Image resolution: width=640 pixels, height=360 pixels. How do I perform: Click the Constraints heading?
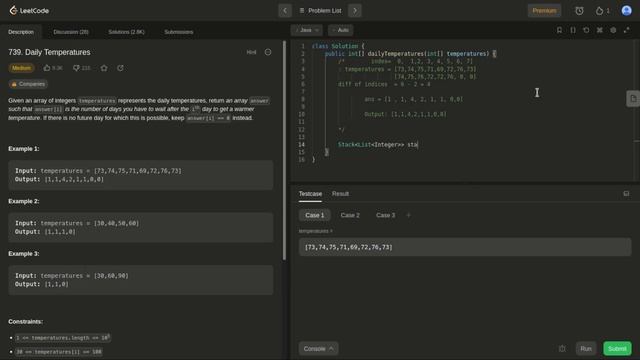[x=25, y=322]
